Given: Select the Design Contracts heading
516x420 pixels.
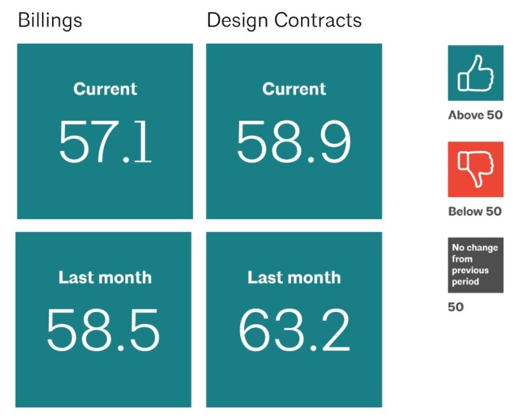Looking at the screenshot, I should click(284, 20).
